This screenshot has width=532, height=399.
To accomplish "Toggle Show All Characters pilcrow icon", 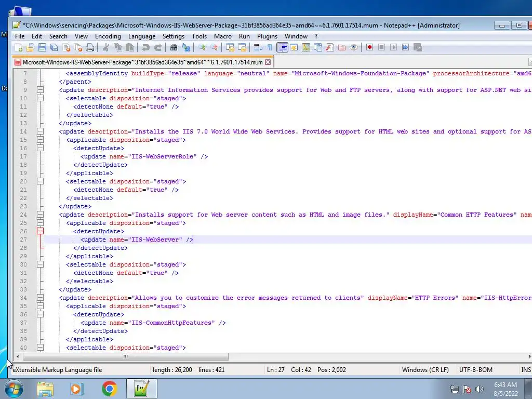I will coord(270,47).
